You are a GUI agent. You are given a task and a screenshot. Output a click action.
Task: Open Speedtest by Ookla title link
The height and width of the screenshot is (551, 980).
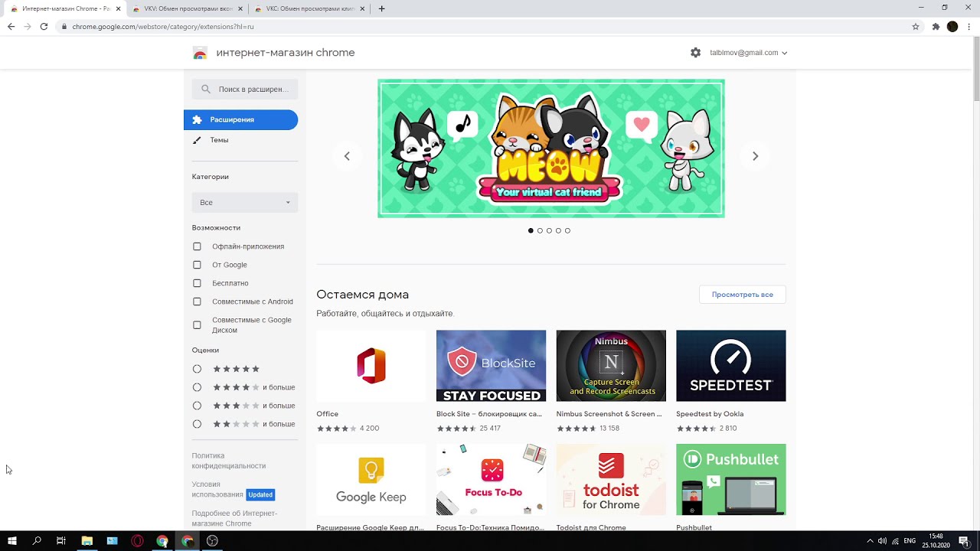coord(710,414)
